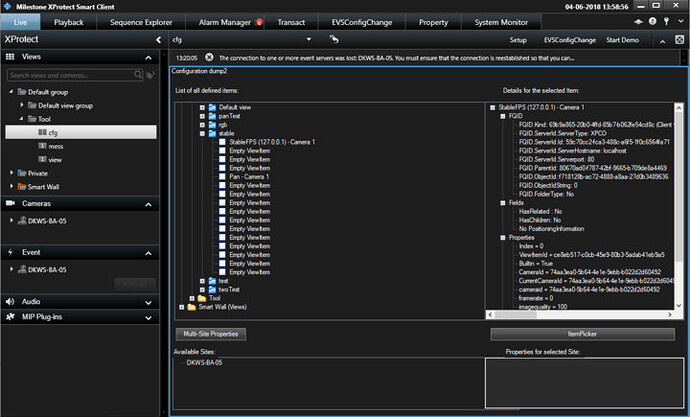Collapse the workspace toolbar up chevron
The width and height of the screenshot is (690, 417).
(662, 41)
